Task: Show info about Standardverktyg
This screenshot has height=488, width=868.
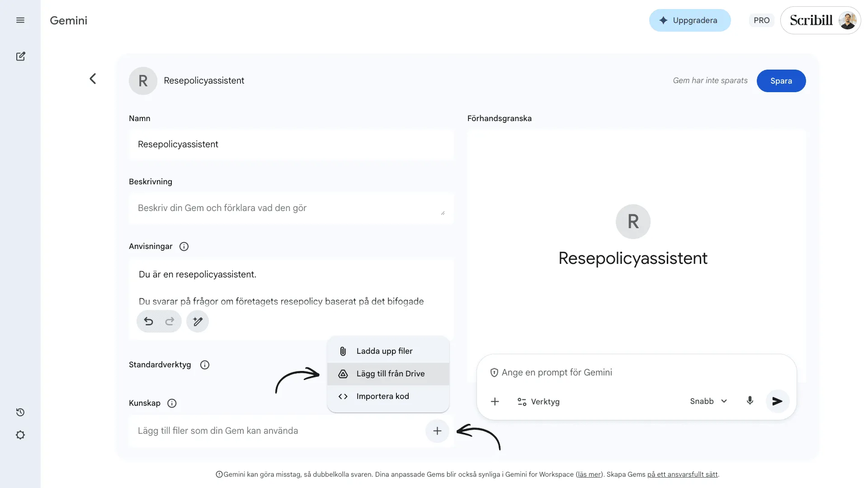Action: point(205,365)
